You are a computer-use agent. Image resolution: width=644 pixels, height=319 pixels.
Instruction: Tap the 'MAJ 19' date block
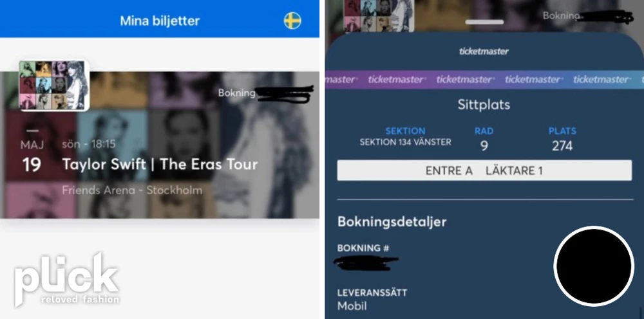coord(32,157)
